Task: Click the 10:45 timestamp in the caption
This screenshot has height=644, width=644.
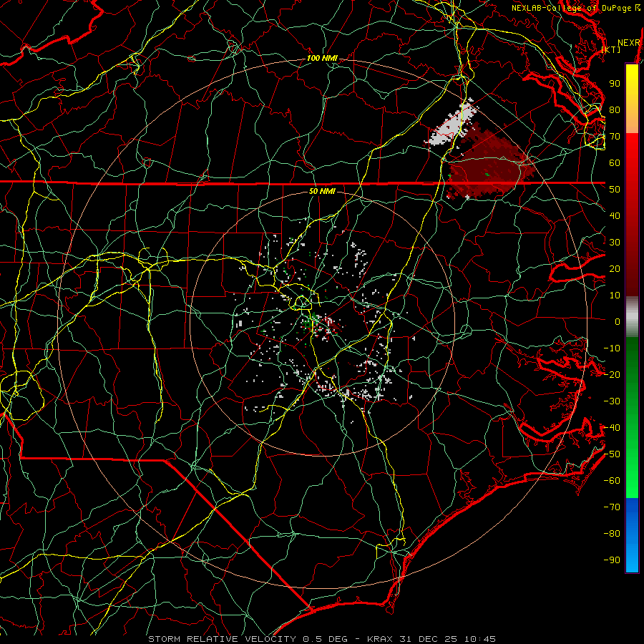Action: coord(479,639)
